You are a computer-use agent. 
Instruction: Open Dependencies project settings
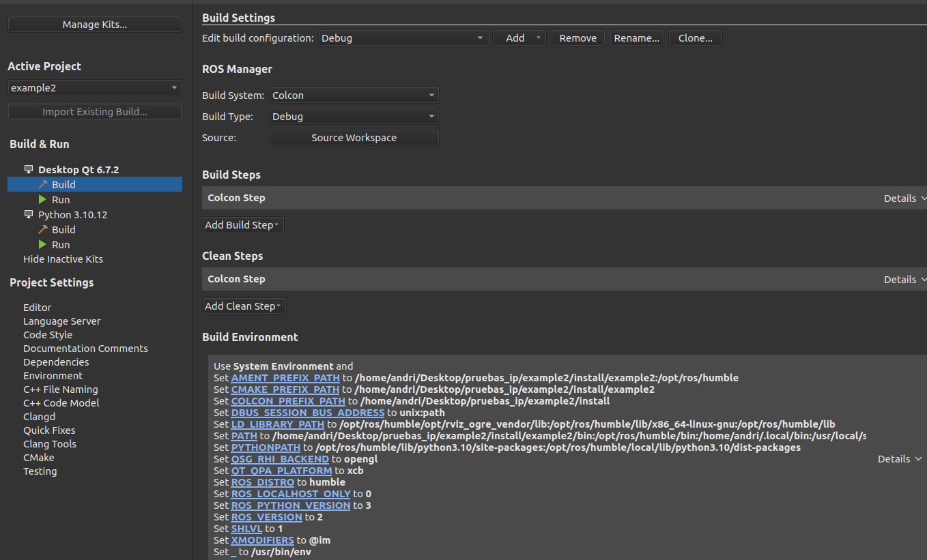point(56,362)
